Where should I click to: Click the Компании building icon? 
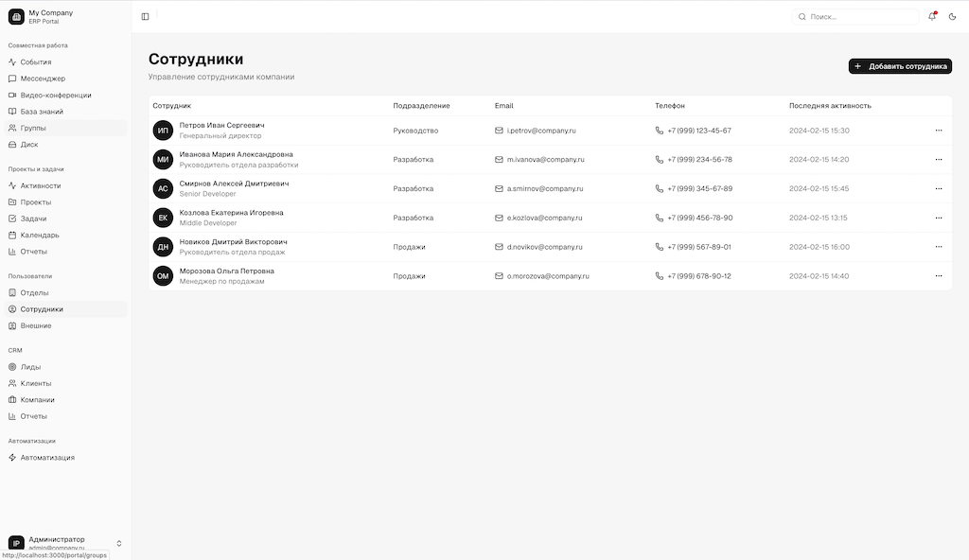click(x=12, y=399)
